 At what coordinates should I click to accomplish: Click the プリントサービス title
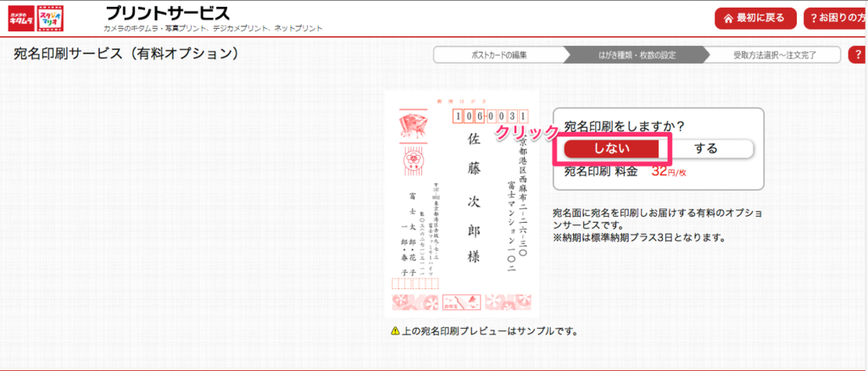[x=167, y=14]
